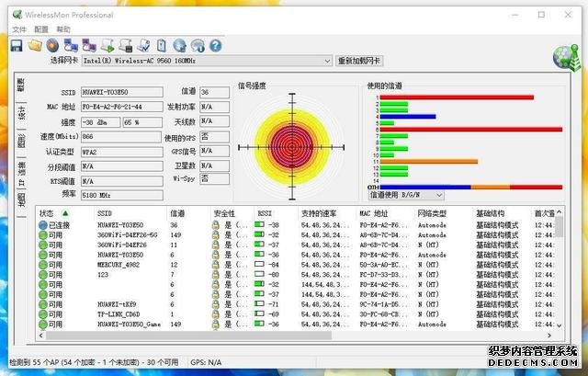The width and height of the screenshot is (588, 376).
Task: Click the blue linked computers toolbar icon
Action: click(x=71, y=45)
